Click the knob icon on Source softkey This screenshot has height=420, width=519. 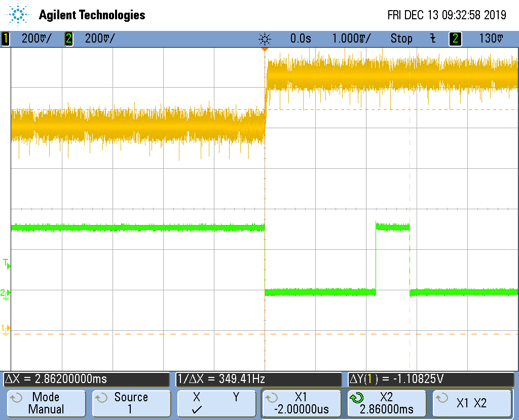click(101, 398)
